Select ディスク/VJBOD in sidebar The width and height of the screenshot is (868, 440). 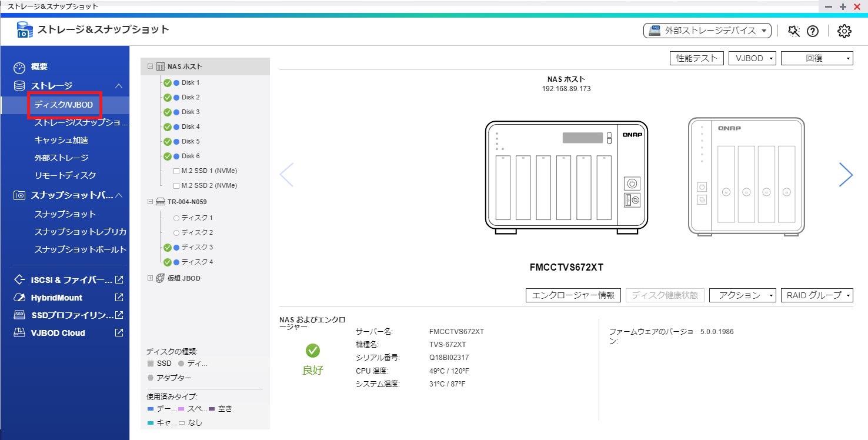click(x=64, y=105)
